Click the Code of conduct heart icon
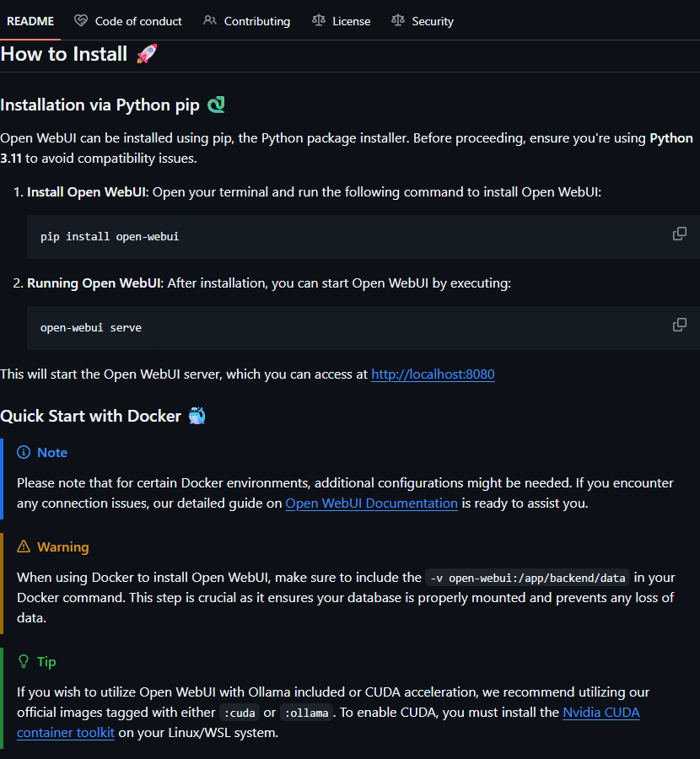The width and height of the screenshot is (700, 759). tap(81, 21)
